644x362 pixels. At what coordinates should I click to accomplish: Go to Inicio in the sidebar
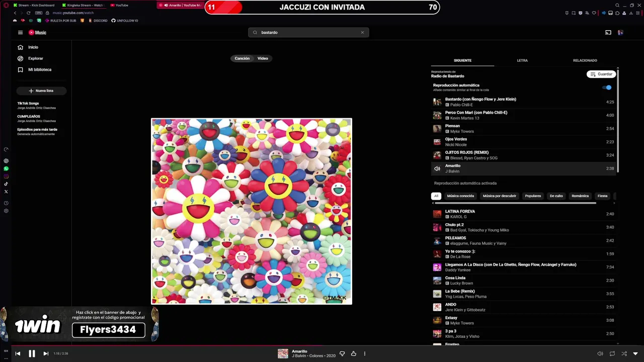(33, 47)
